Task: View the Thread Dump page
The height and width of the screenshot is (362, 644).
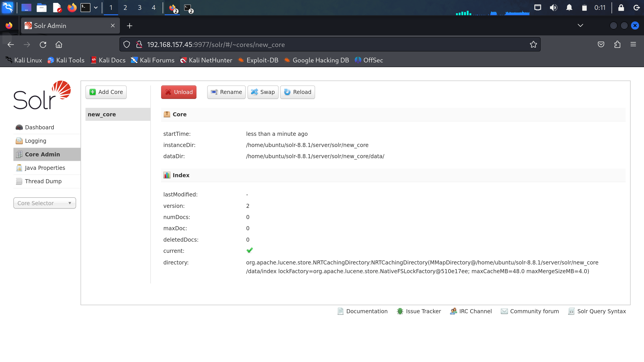Action: click(x=43, y=181)
